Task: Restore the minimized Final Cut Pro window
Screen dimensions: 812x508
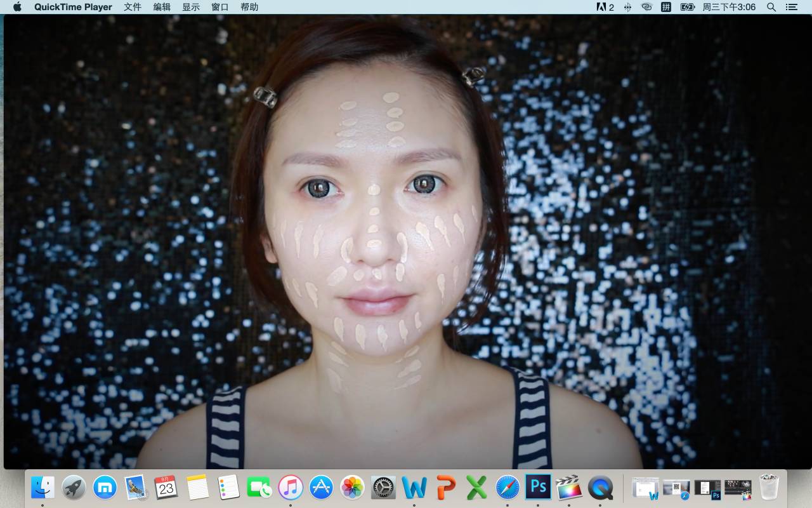Action: 738,488
